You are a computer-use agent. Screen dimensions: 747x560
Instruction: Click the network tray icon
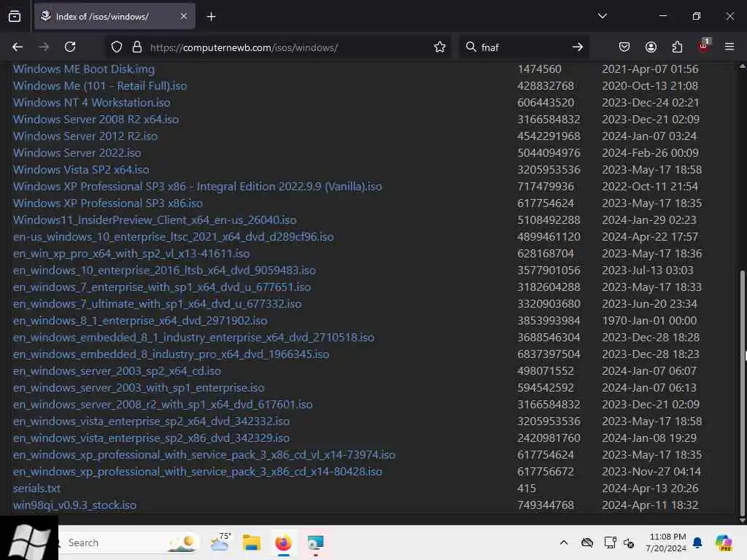610,542
